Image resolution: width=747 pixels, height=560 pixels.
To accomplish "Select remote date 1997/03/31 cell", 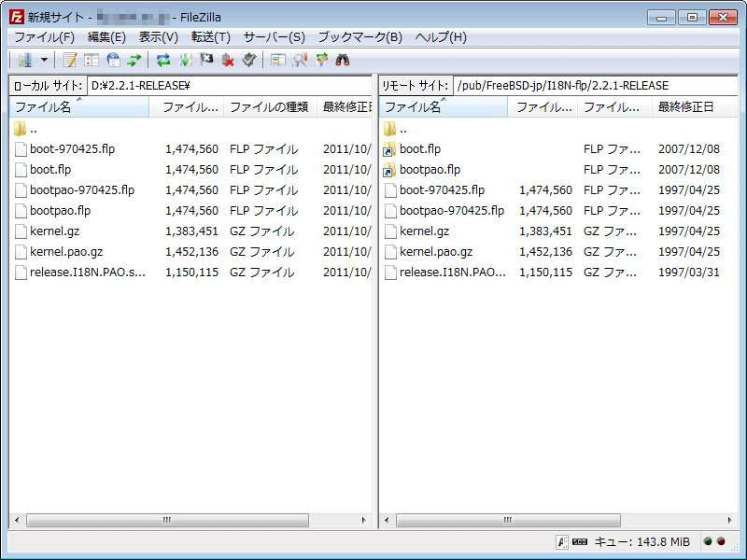I will click(x=689, y=273).
